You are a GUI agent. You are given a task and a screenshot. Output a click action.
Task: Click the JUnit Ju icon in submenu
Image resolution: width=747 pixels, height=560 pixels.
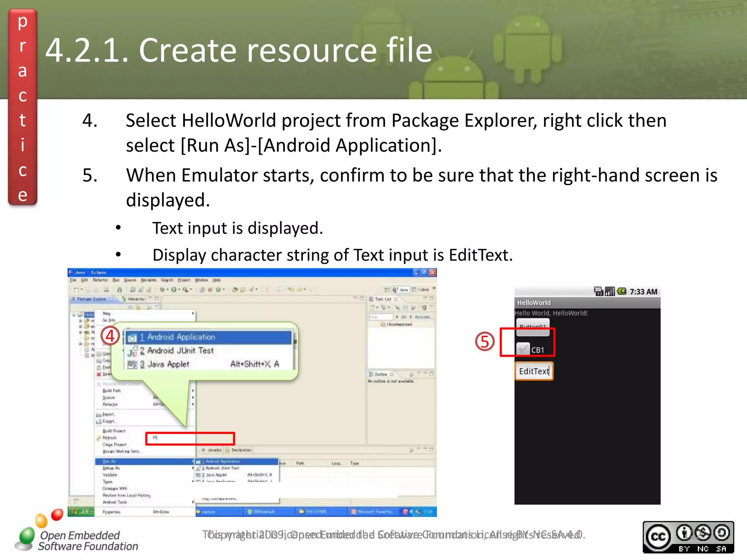[x=132, y=351]
